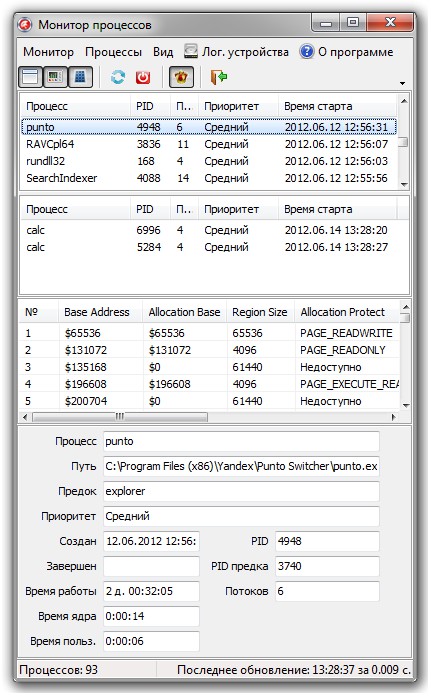Click the memory table horizontal scrollbar thumb

tap(119, 417)
